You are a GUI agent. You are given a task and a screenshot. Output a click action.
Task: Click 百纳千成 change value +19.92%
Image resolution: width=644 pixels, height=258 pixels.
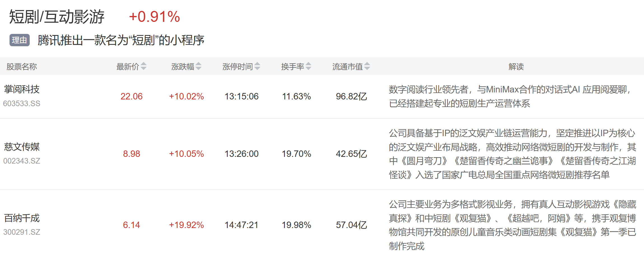point(186,225)
